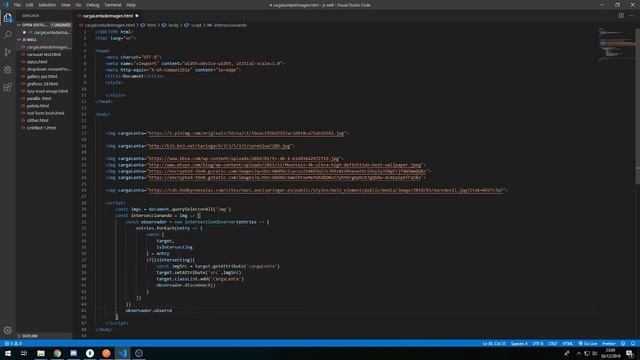The height and width of the screenshot is (360, 640).
Task: Click the taskbar clock and date
Action: click(610, 353)
